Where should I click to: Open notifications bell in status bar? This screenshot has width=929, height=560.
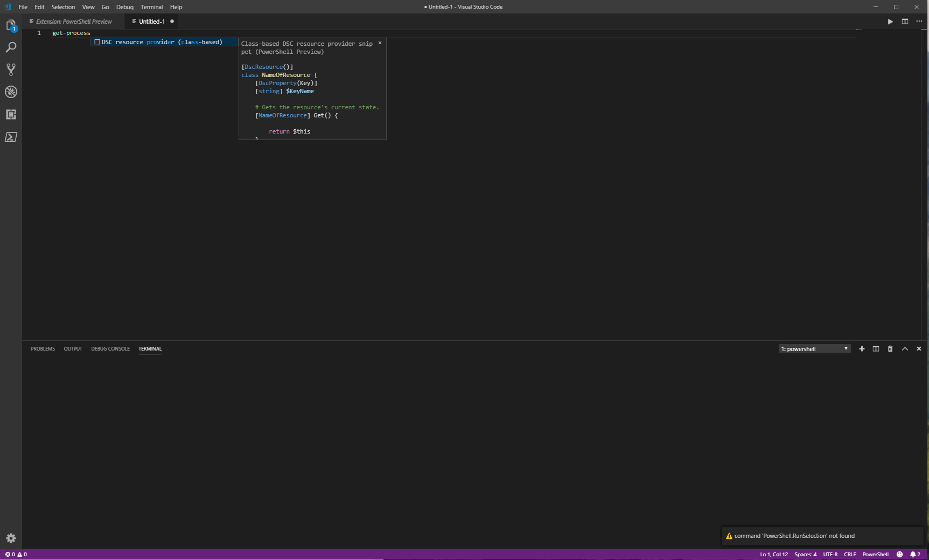coord(913,554)
